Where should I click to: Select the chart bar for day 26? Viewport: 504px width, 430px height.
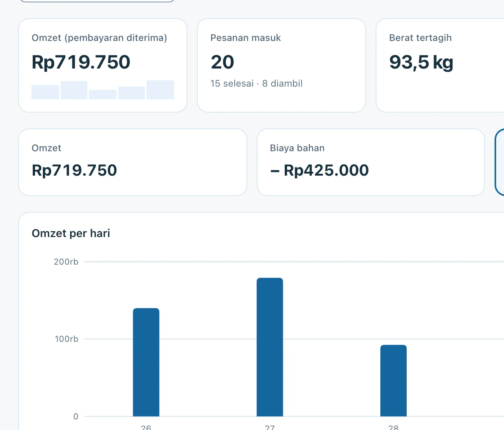coord(146,362)
